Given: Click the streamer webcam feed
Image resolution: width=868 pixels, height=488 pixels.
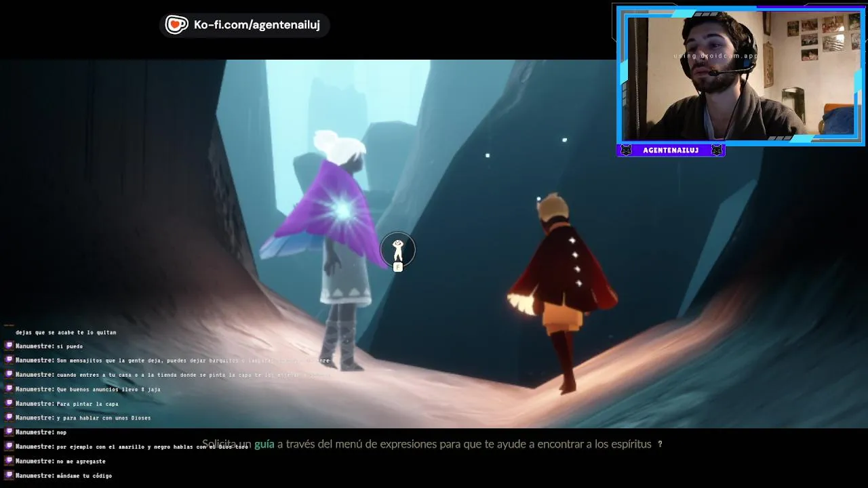Looking at the screenshot, I should (741, 76).
